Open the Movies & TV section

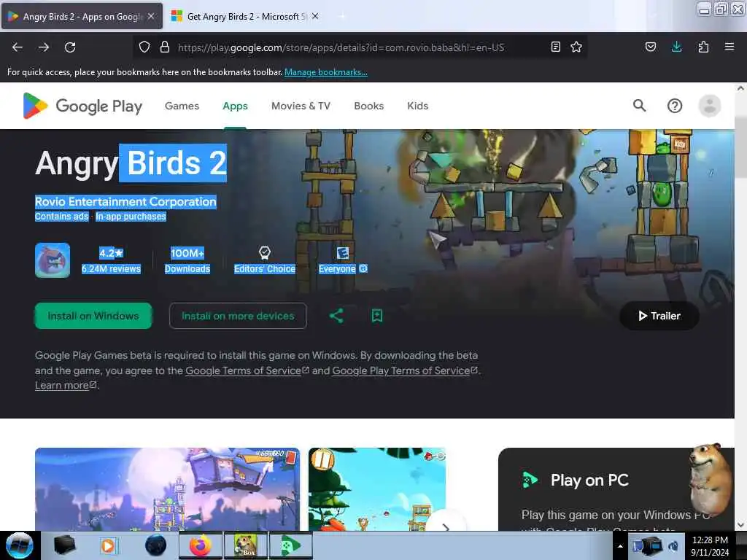click(x=301, y=106)
